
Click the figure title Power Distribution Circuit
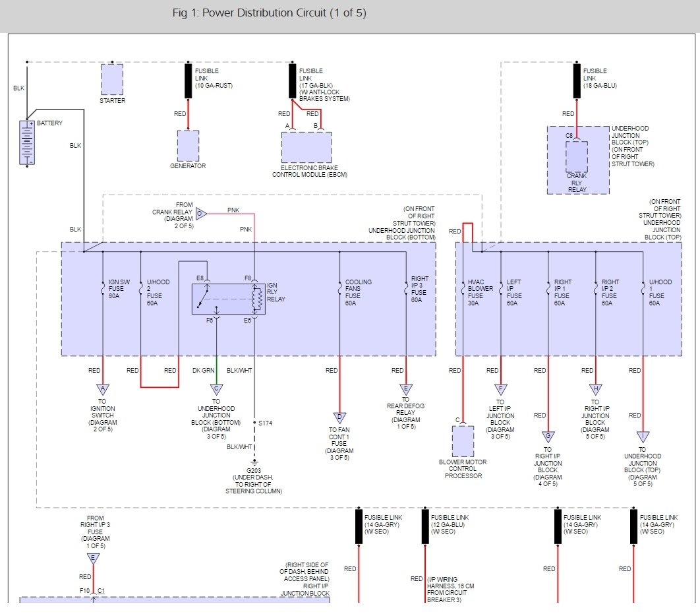pos(264,13)
